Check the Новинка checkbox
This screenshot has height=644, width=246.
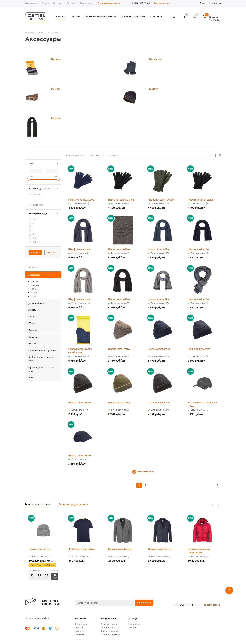point(30,194)
